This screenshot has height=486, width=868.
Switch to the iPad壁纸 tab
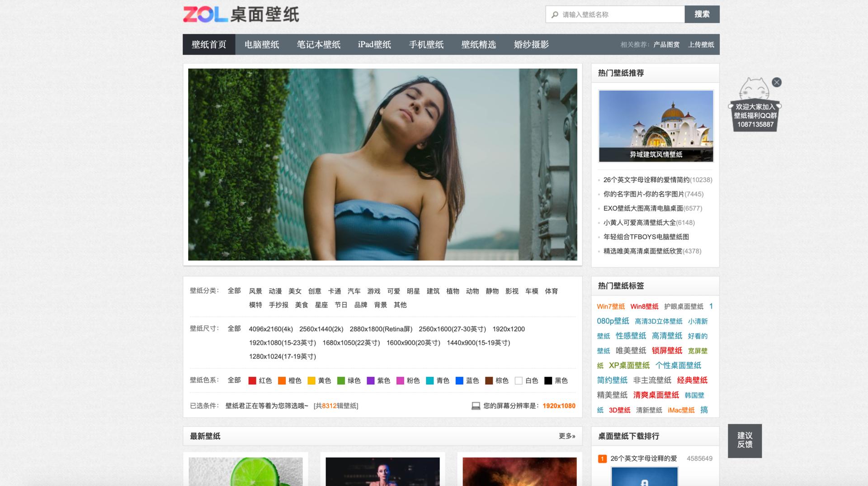[374, 45]
